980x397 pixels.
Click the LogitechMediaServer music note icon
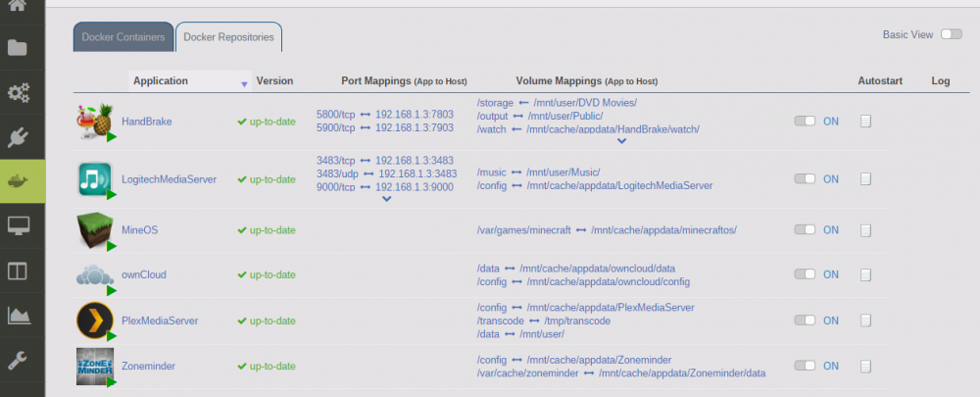coord(94,178)
